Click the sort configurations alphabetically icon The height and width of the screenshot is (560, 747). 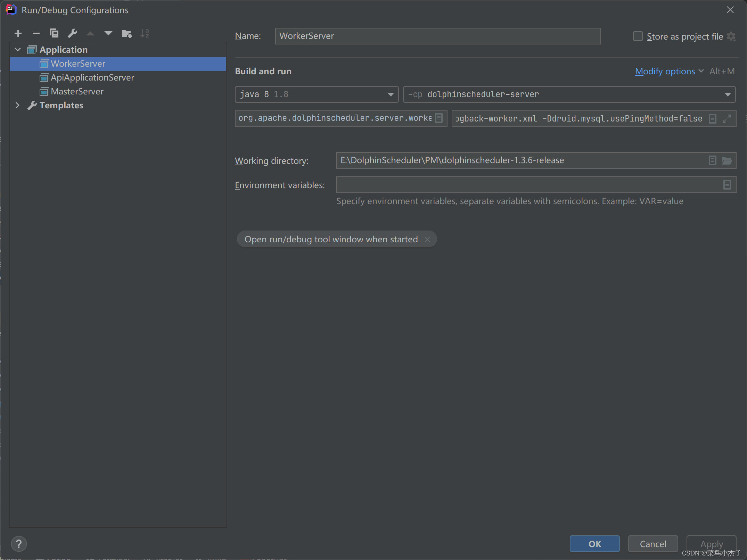145,33
